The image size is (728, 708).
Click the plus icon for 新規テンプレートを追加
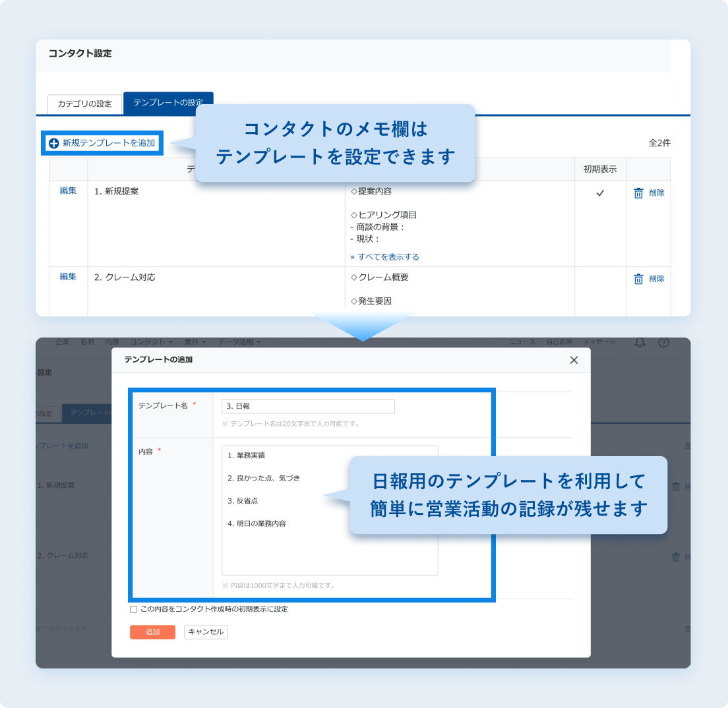tap(54, 143)
